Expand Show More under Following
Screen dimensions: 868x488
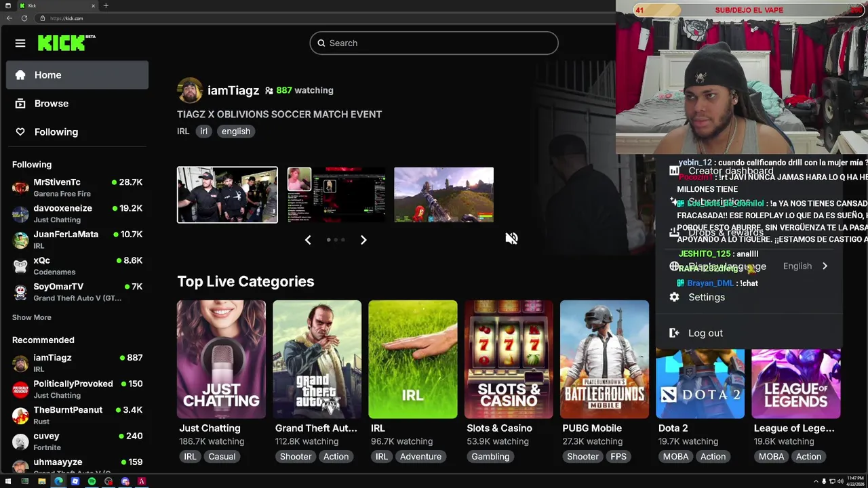31,317
